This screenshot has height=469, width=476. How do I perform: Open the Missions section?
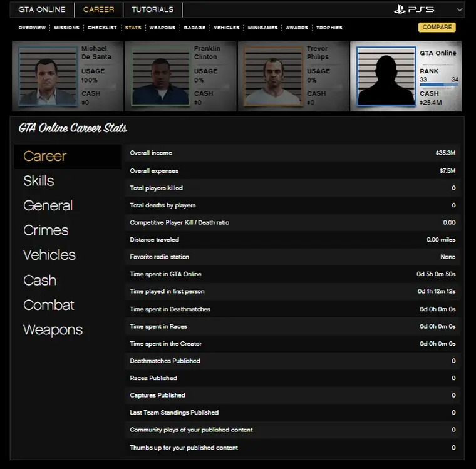point(66,28)
